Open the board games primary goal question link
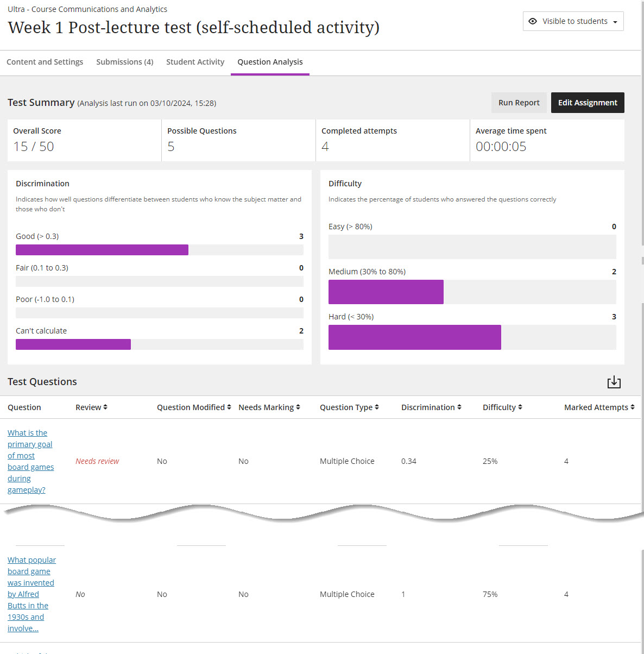Screen dimensions: 644x654 tap(30, 461)
